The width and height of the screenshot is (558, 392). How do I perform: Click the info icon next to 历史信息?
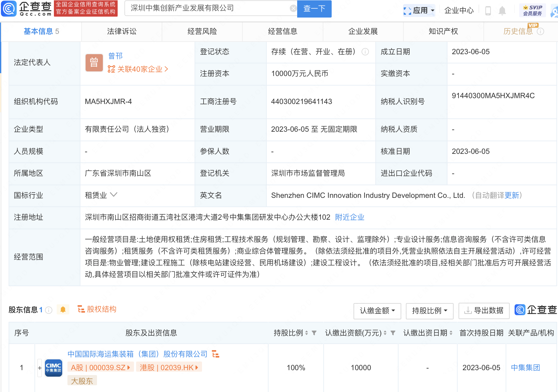540,31
